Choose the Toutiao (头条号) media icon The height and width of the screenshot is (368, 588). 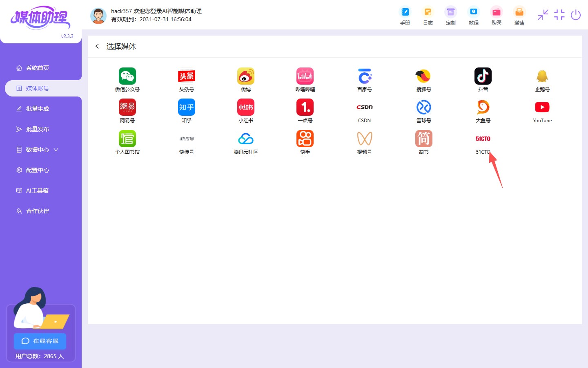tap(186, 76)
